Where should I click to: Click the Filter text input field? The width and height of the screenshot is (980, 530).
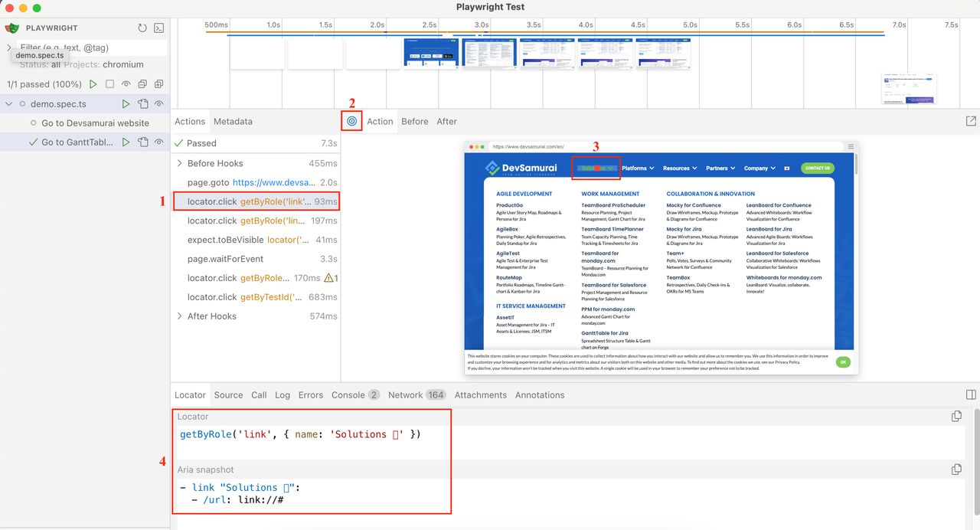[x=92, y=47]
